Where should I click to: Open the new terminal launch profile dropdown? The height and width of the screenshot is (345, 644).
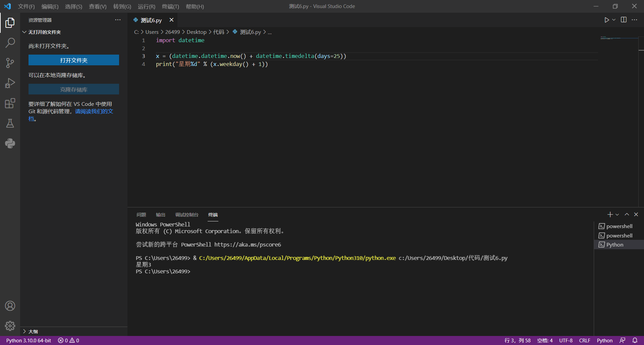pos(617,214)
